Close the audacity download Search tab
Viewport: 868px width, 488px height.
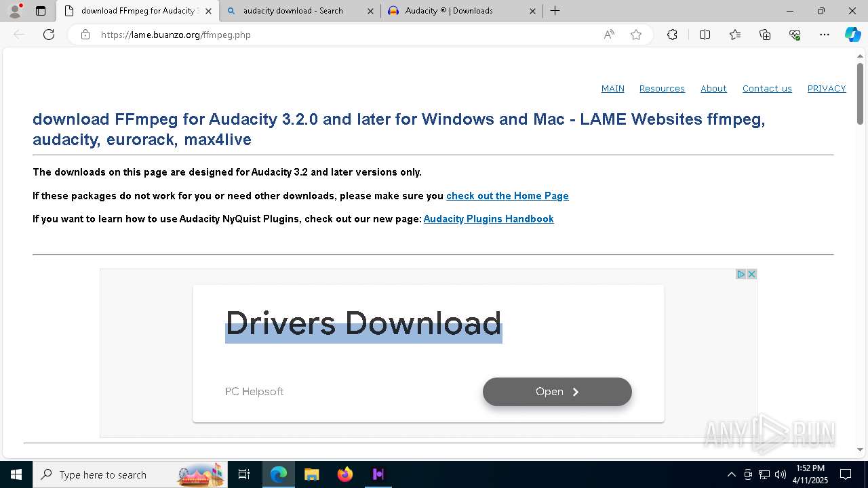pyautogui.click(x=370, y=11)
